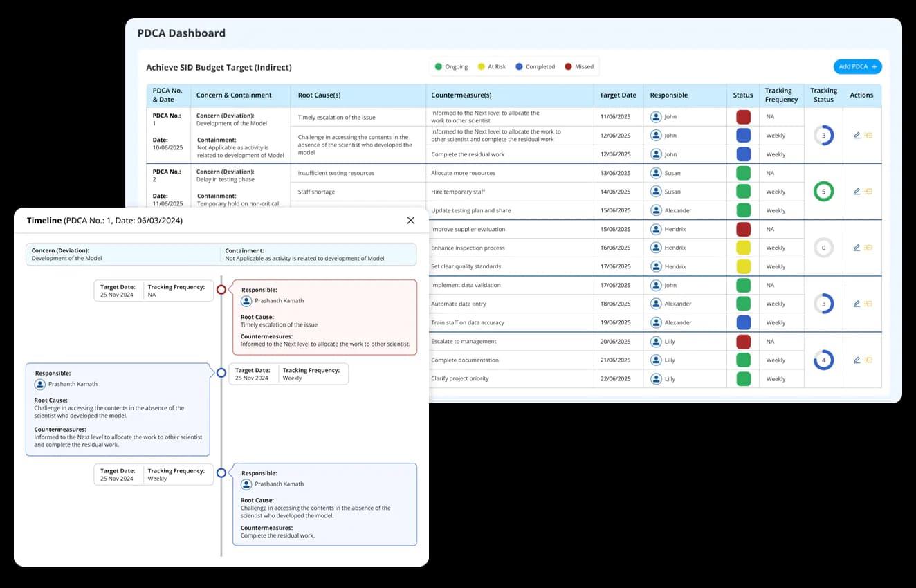Click the red status indicator for Improve supplier evaluation
Viewport: 916px width, 588px height.
click(x=742, y=229)
